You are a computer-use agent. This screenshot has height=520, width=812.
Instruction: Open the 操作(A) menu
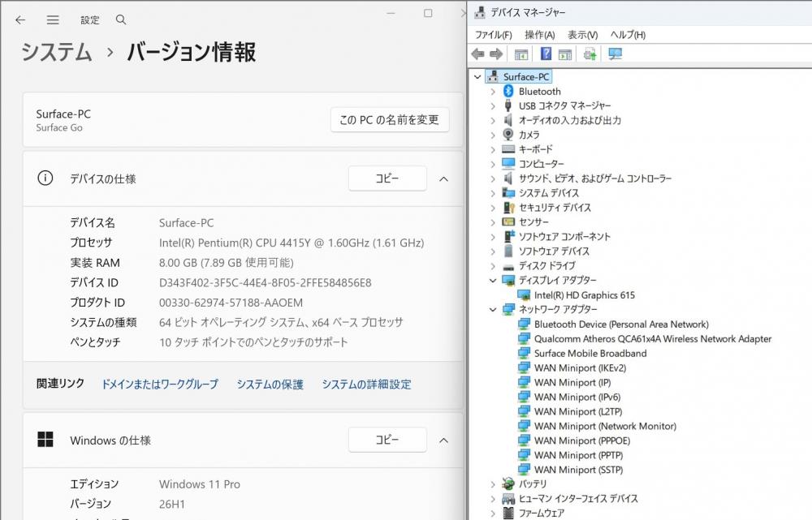coord(540,35)
